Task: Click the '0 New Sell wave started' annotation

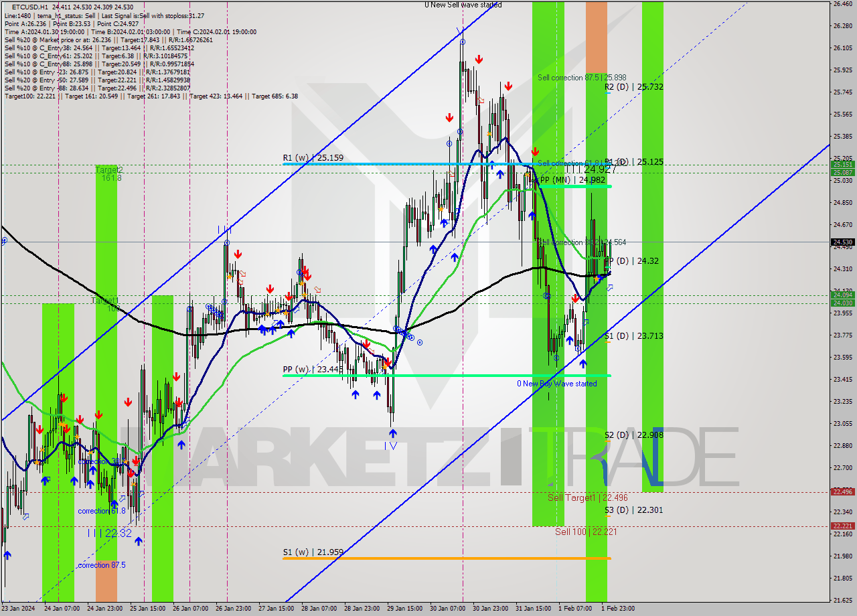Action: click(x=463, y=5)
